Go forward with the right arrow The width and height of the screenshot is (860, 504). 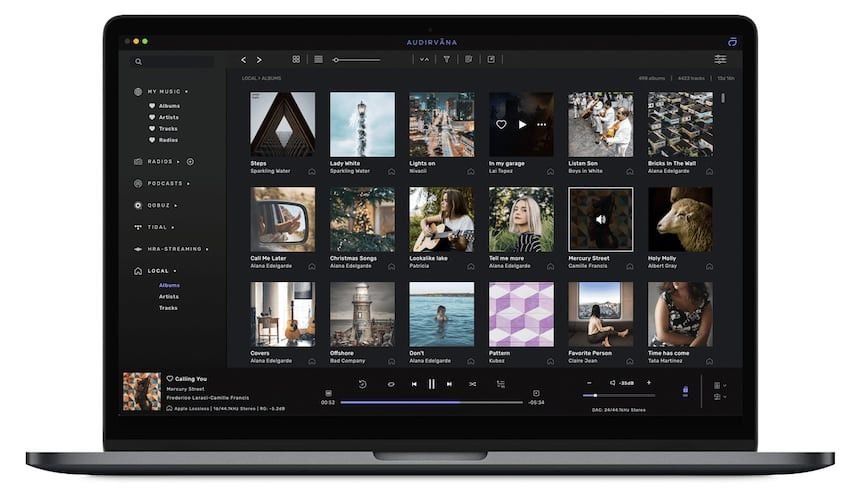(259, 60)
